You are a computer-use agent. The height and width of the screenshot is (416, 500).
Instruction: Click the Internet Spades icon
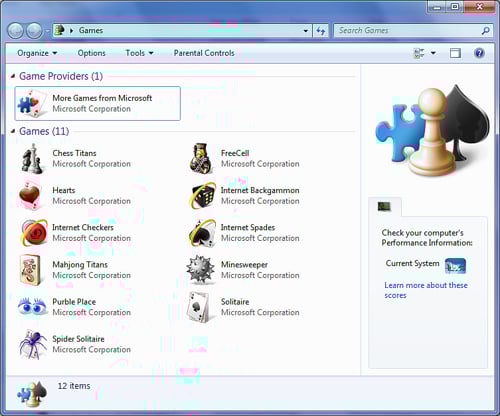pyautogui.click(x=202, y=233)
